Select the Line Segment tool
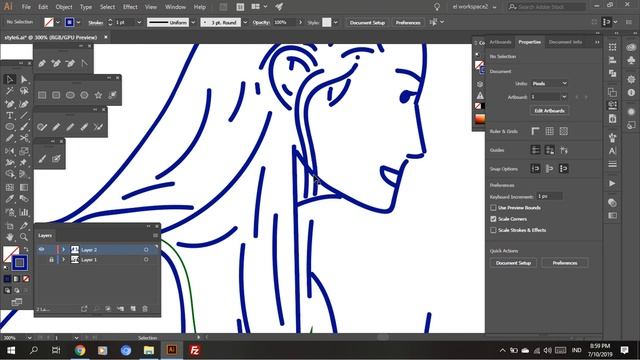Screen dimensions: 640x360 click(24, 115)
